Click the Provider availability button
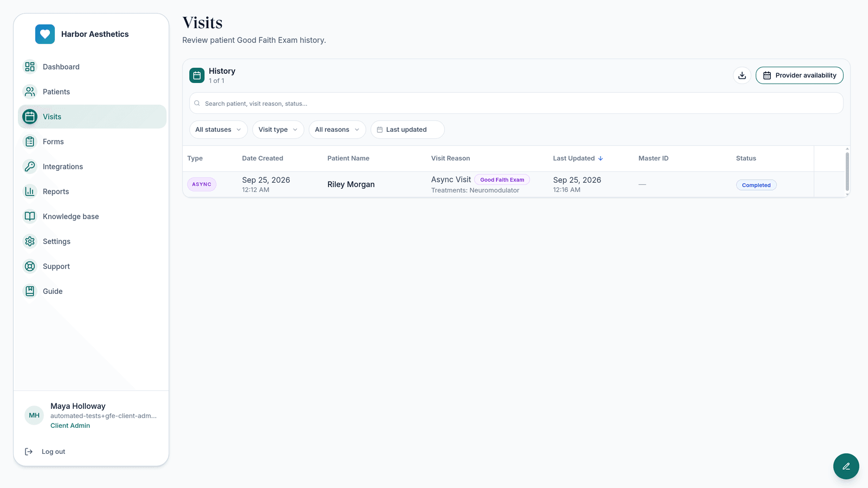The image size is (868, 488). [x=800, y=75]
